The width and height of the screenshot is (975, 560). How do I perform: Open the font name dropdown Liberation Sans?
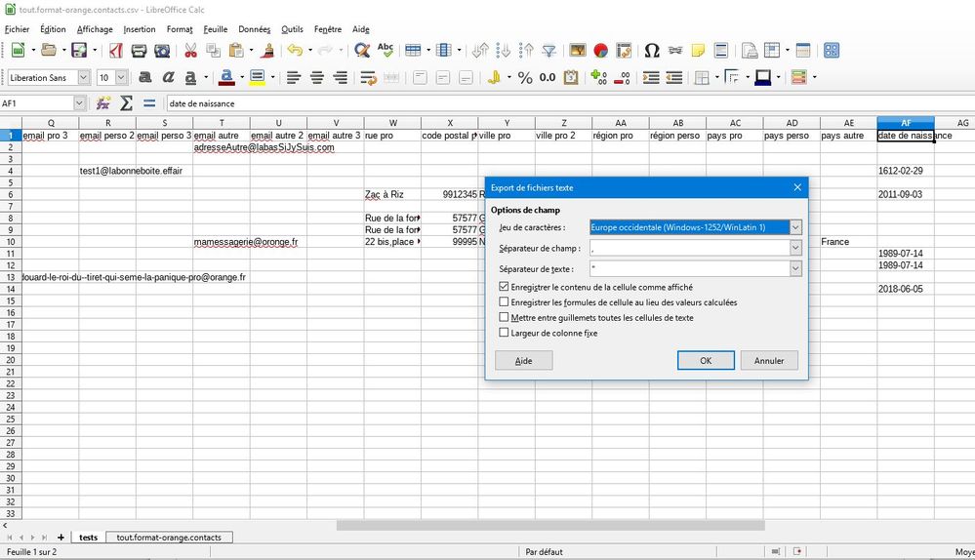[x=83, y=77]
